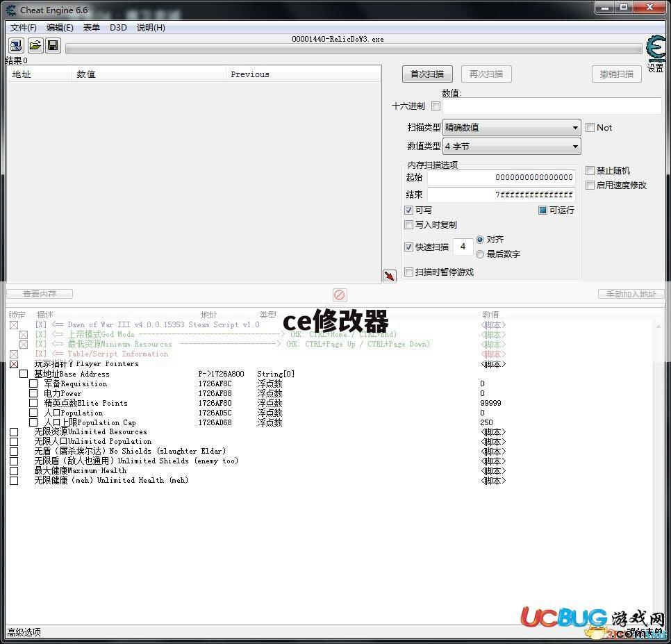Toggle the 可写 checkbox

click(408, 210)
